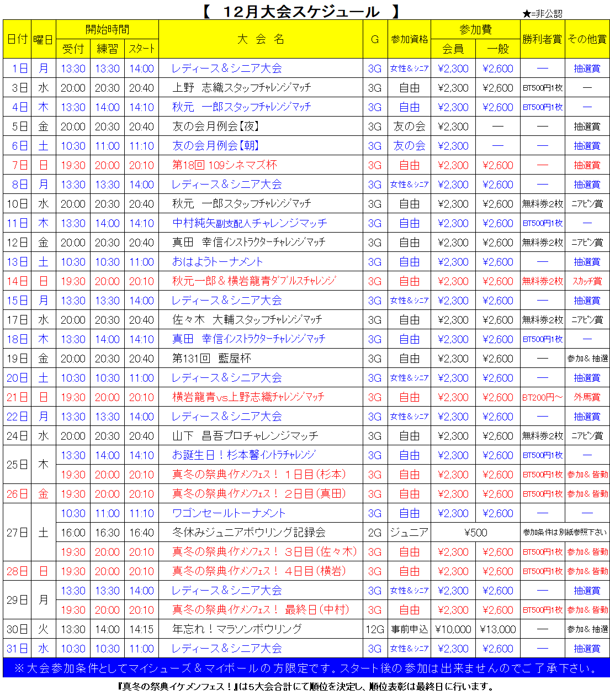Screen dimensions: 610x700
Task: Click the 12月大会スケジュール title
Action: pyautogui.click(x=301, y=11)
